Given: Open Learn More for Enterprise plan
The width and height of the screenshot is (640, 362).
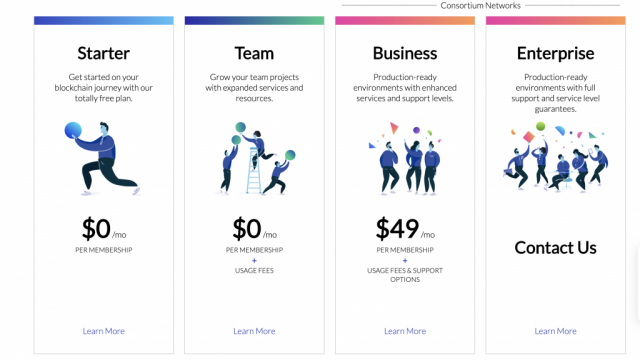Looking at the screenshot, I should pos(556,331).
